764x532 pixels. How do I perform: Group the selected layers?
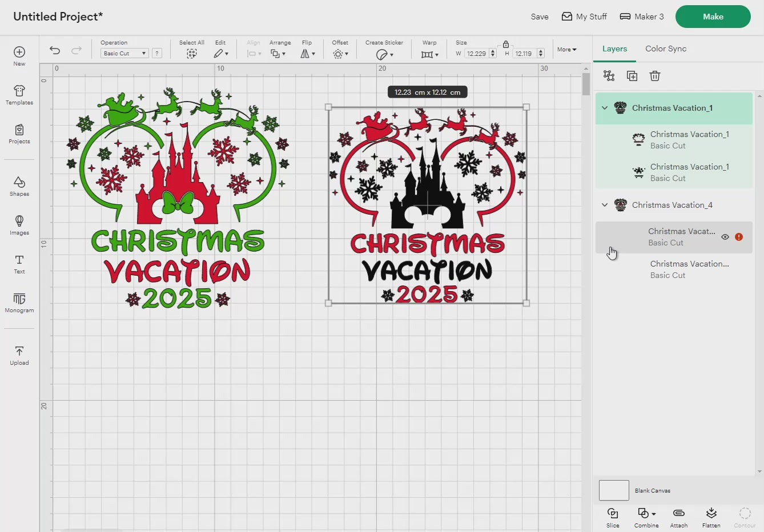coord(609,76)
